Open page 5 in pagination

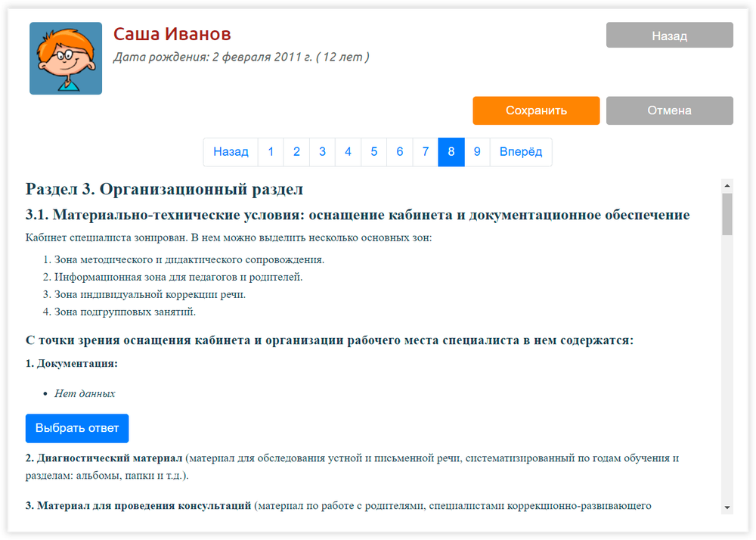click(x=373, y=152)
